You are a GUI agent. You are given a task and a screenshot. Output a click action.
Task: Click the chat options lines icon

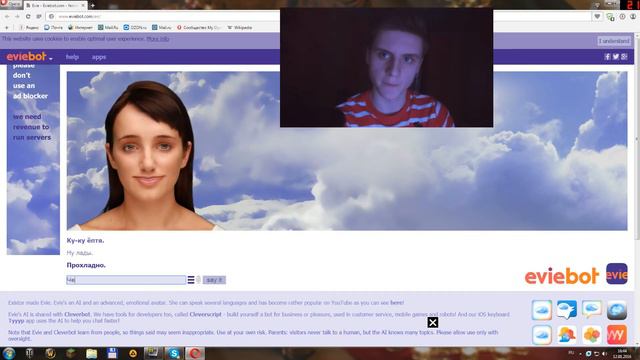(x=191, y=280)
